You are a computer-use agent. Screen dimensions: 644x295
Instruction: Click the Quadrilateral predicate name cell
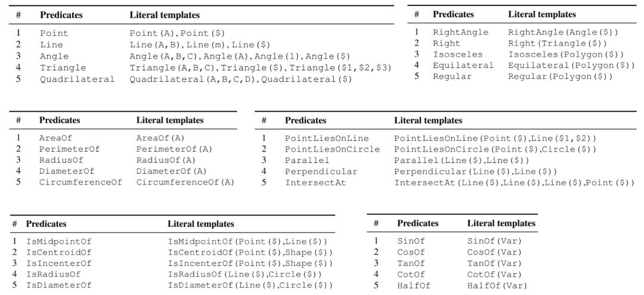[x=77, y=79]
